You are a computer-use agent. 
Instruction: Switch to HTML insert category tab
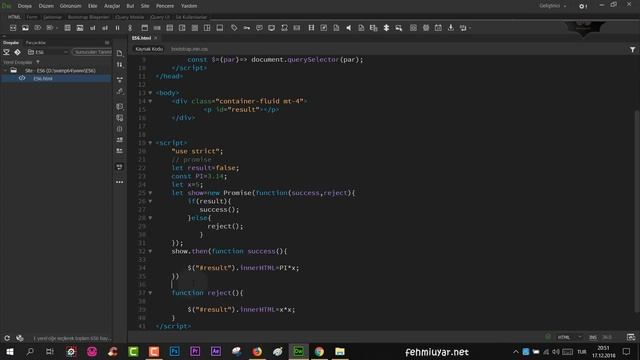coord(14,17)
